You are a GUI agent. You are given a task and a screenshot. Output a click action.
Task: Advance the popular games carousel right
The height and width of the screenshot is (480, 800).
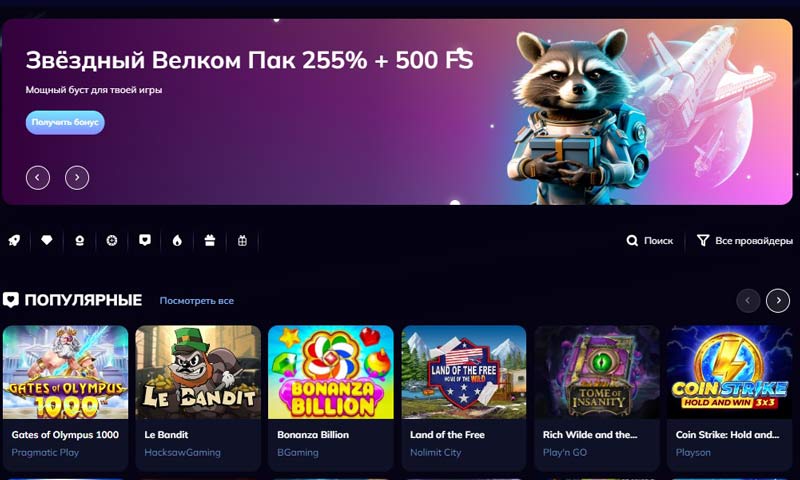point(778,300)
